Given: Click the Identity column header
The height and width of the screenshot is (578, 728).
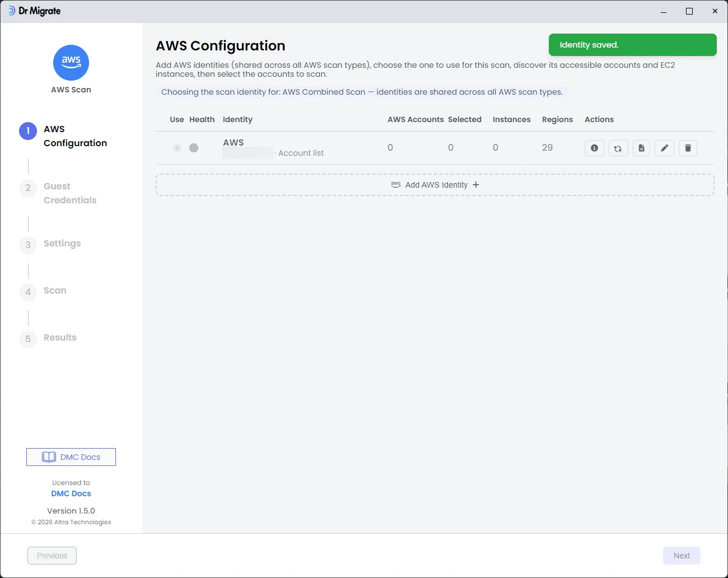Looking at the screenshot, I should (237, 119).
